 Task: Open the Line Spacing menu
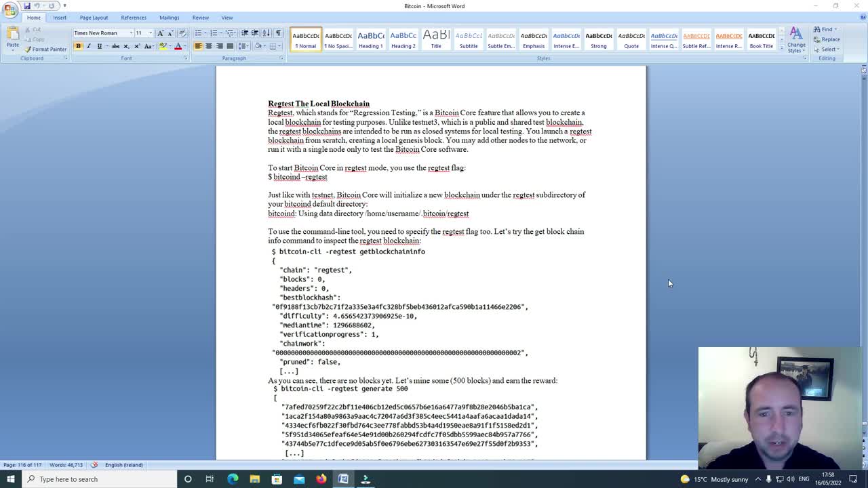(243, 46)
